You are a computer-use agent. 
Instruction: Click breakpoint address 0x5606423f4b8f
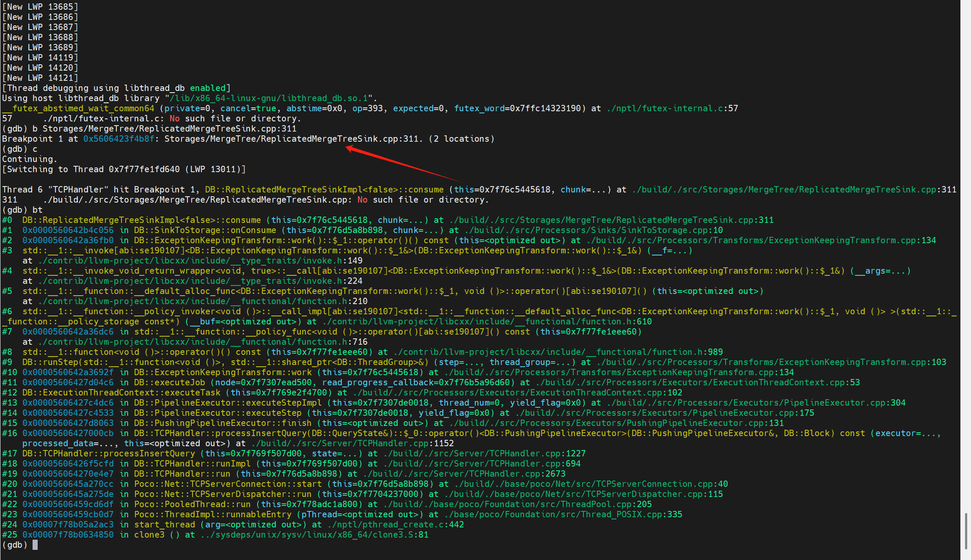coord(119,139)
